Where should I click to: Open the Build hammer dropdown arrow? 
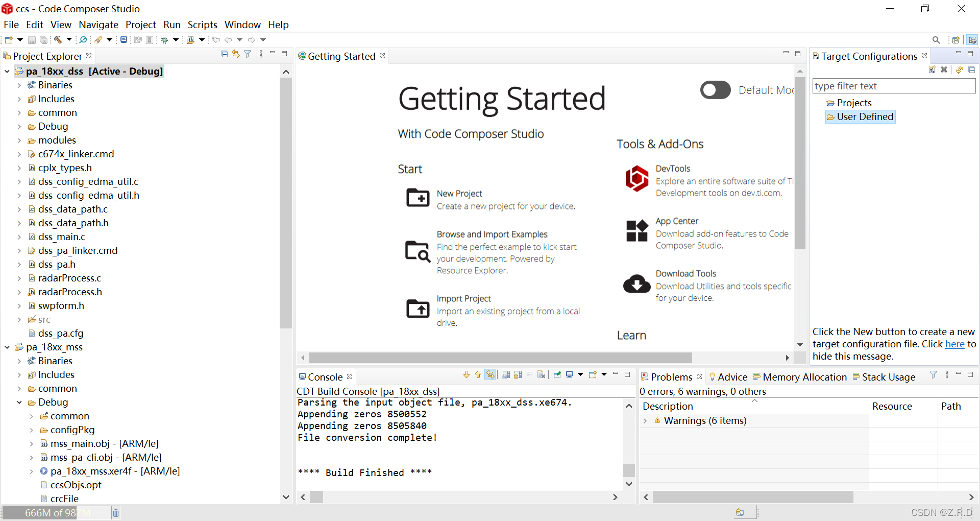[x=69, y=40]
